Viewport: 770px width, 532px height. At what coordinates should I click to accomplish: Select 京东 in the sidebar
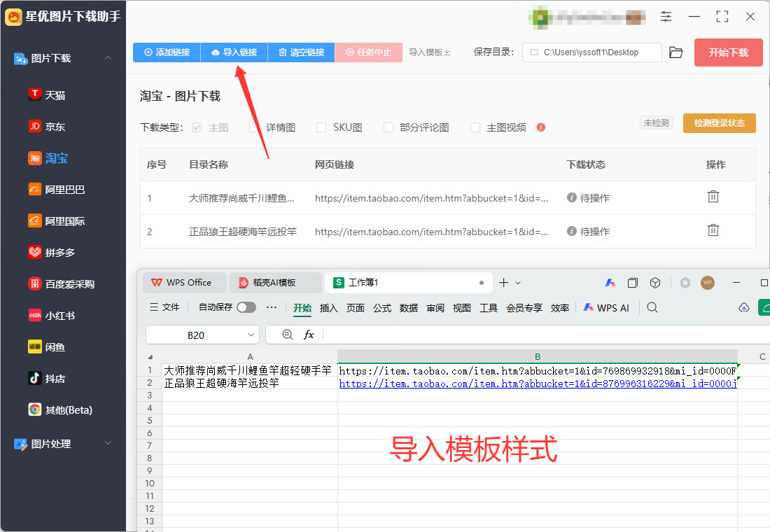point(47,126)
